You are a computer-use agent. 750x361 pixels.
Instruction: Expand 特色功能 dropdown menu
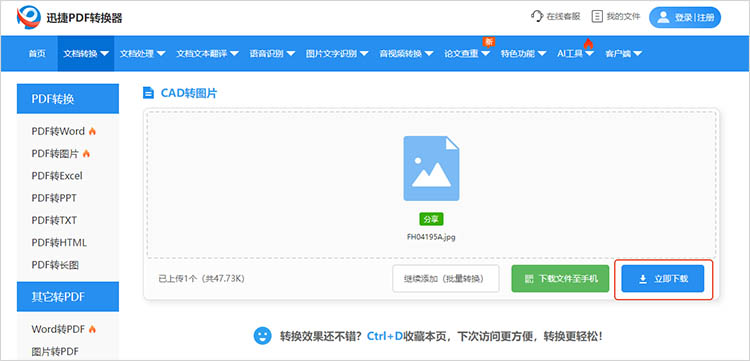(x=523, y=54)
